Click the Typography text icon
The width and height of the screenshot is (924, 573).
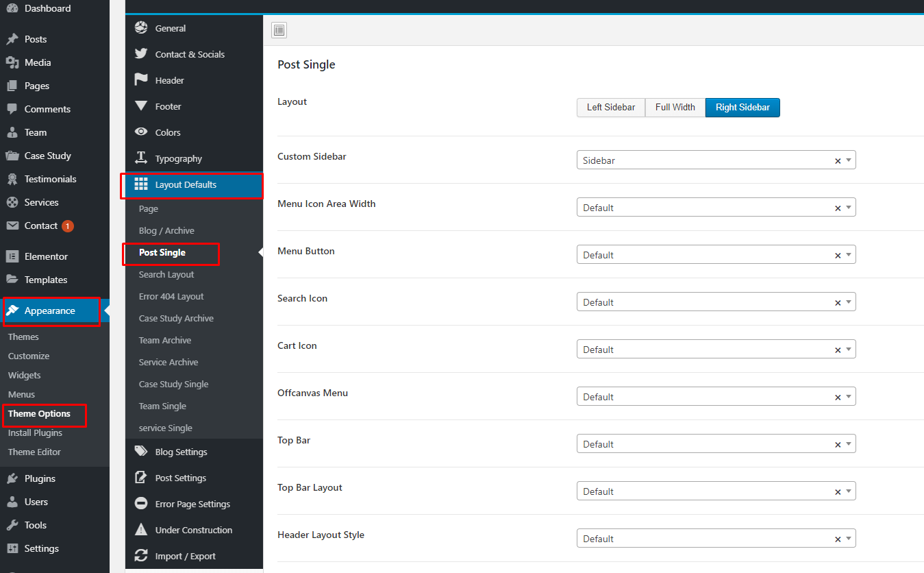pyautogui.click(x=141, y=158)
